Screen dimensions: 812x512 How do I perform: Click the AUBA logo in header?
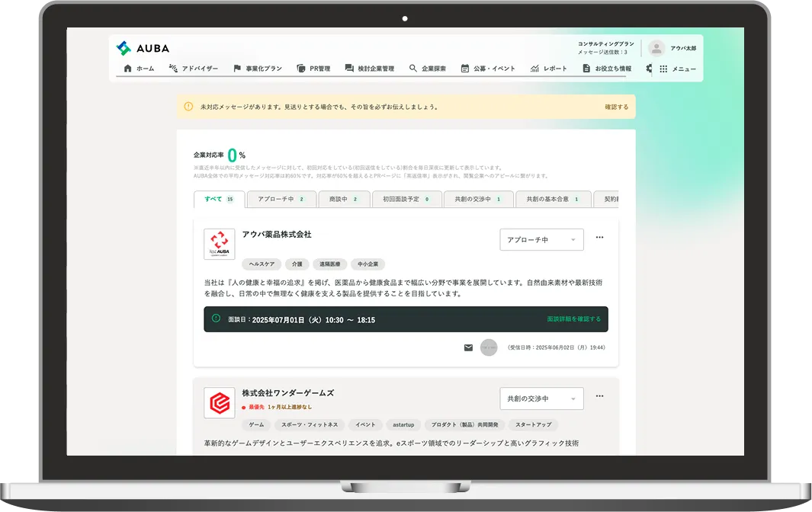point(143,48)
